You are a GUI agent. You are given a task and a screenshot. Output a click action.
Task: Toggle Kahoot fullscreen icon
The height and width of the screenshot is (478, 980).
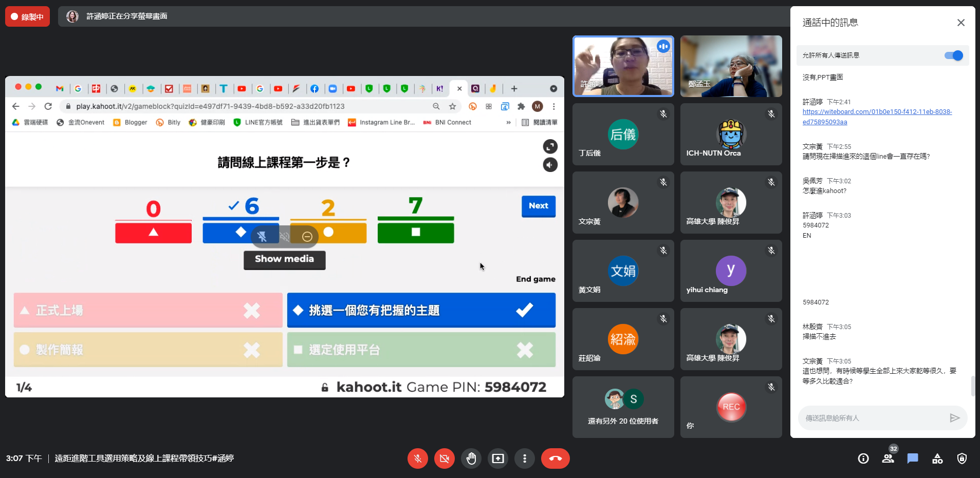click(x=550, y=146)
